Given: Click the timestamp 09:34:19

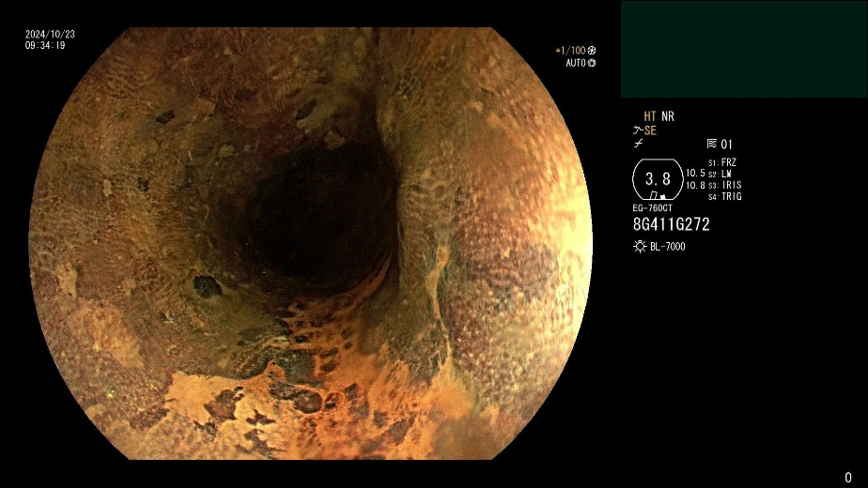Looking at the screenshot, I should tap(45, 45).
